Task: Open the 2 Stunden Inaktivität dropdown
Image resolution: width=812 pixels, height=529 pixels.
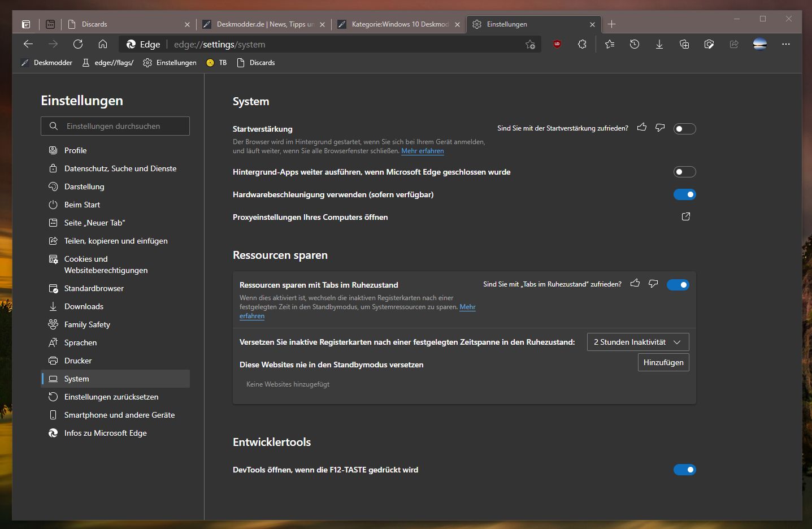Action: (x=637, y=342)
